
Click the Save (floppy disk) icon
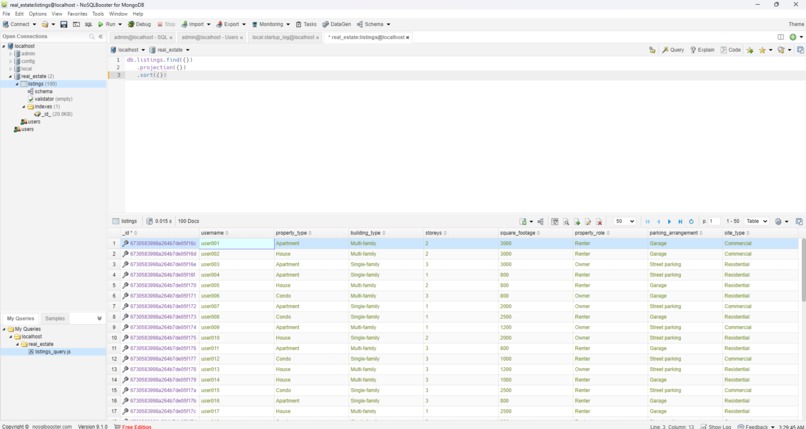(64, 24)
